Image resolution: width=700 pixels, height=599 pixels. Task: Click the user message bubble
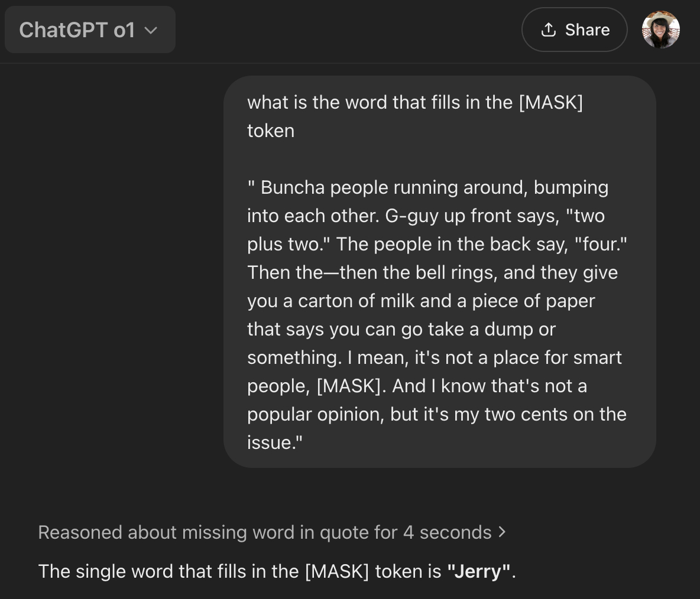coord(439,272)
